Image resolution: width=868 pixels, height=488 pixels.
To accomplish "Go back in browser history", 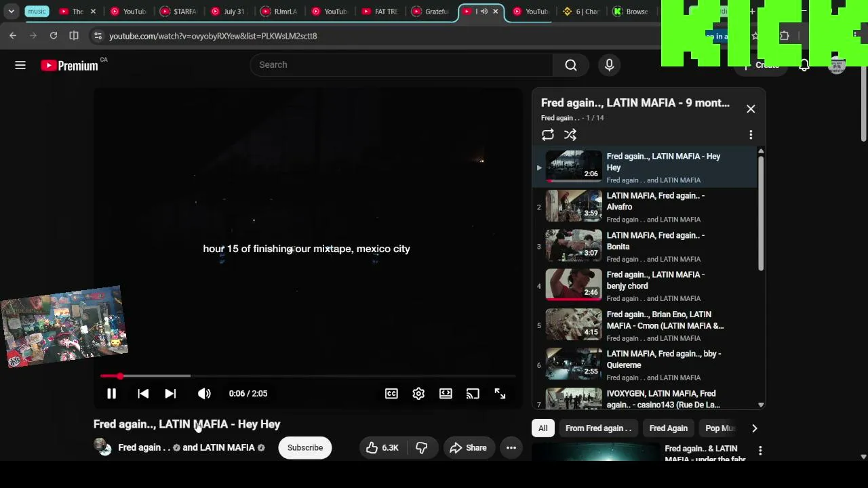I will pyautogui.click(x=13, y=36).
